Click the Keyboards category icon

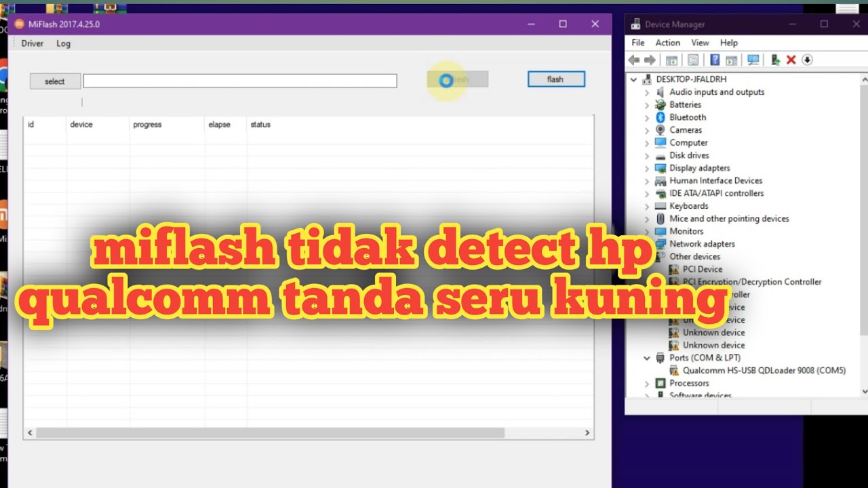point(660,206)
